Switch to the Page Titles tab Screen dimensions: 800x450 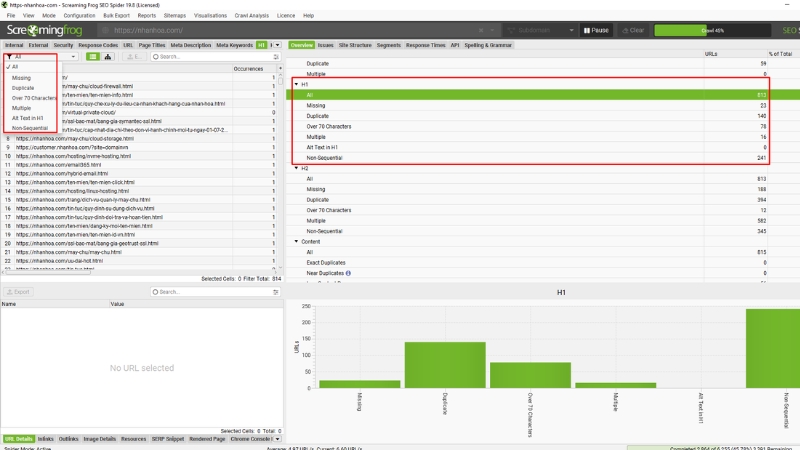[152, 45]
